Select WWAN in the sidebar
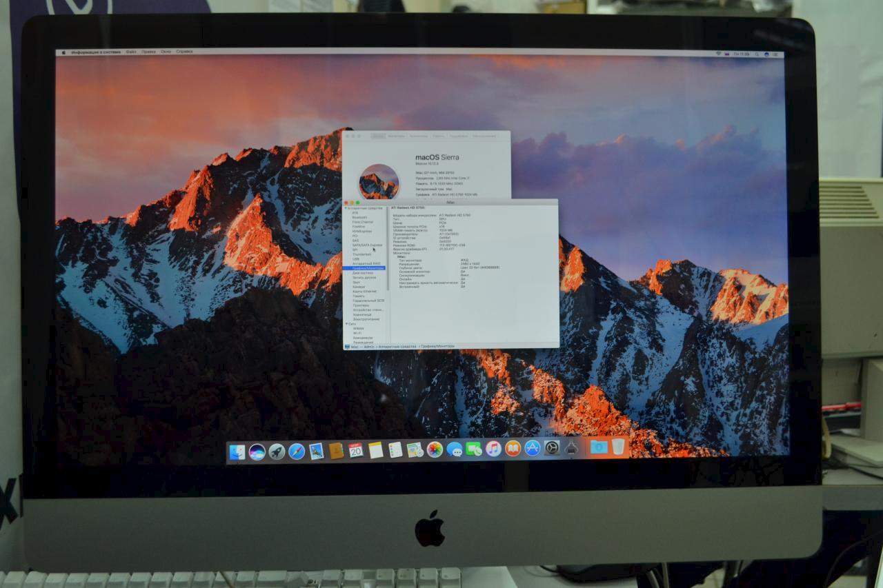The height and width of the screenshot is (588, 883). [x=359, y=328]
